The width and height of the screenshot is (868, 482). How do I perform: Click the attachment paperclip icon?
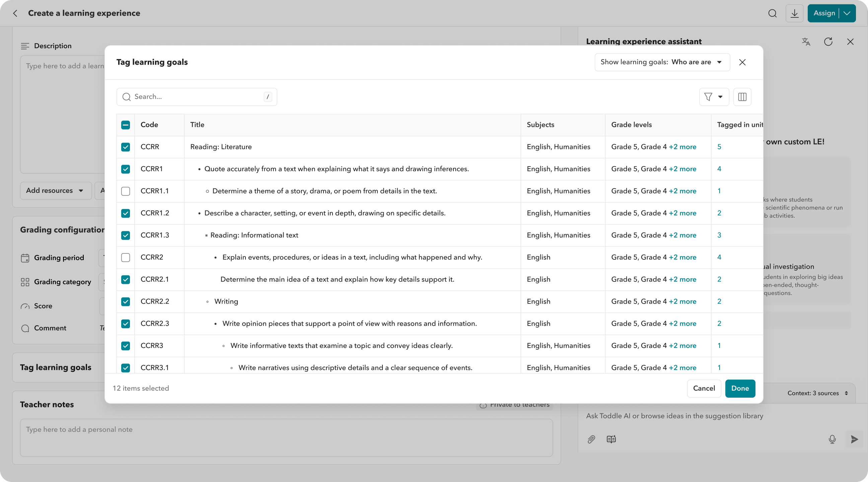click(591, 439)
